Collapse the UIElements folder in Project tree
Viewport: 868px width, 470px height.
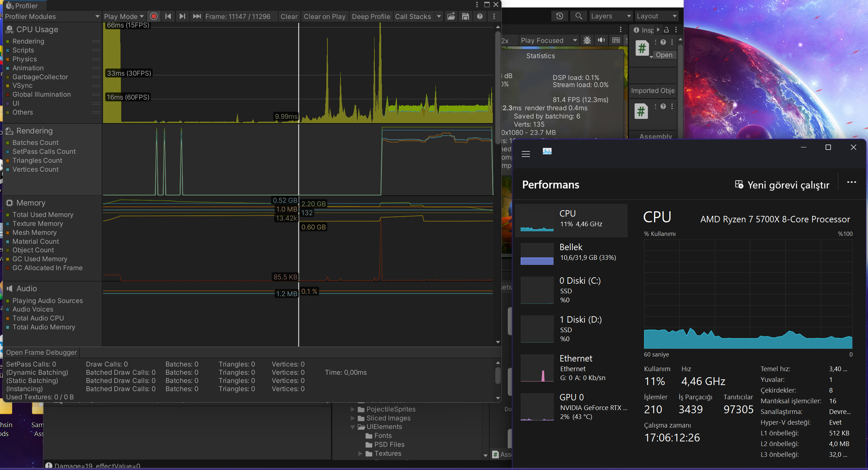click(x=353, y=427)
